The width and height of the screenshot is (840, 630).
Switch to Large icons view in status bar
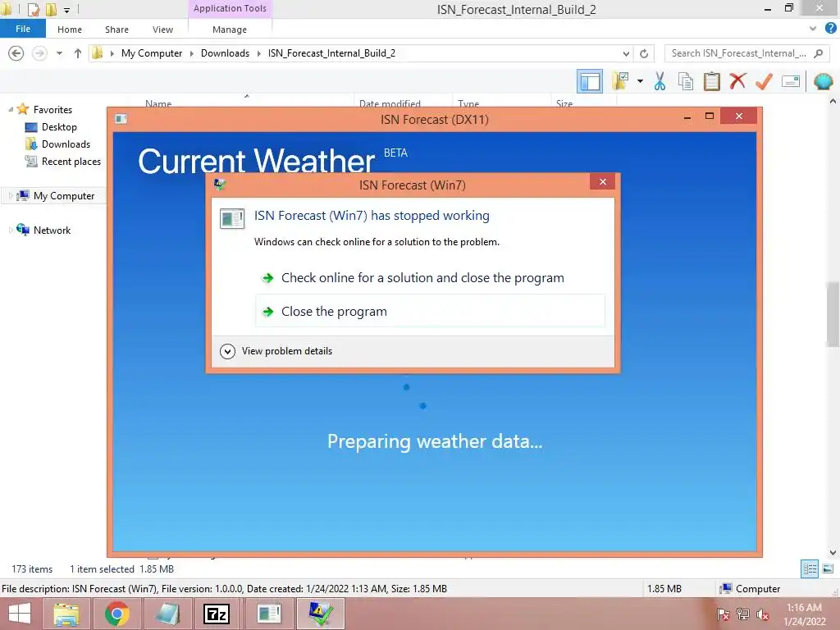tap(828, 569)
